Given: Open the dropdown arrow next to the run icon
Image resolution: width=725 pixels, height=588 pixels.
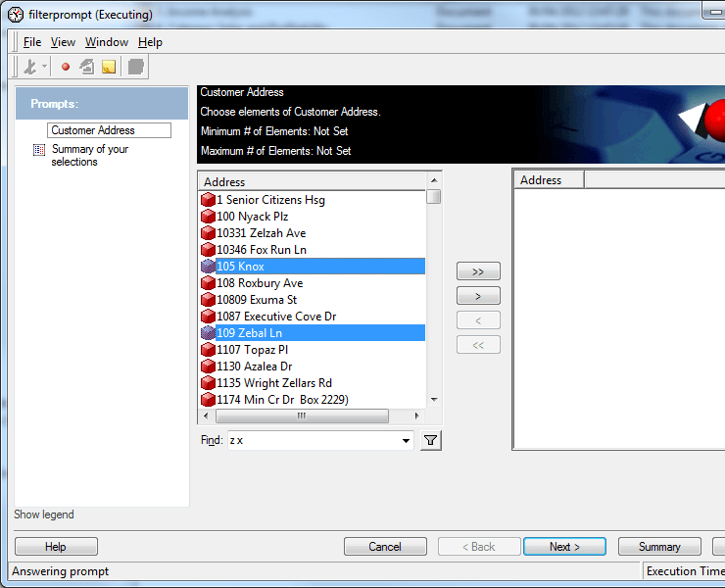Looking at the screenshot, I should (45, 67).
